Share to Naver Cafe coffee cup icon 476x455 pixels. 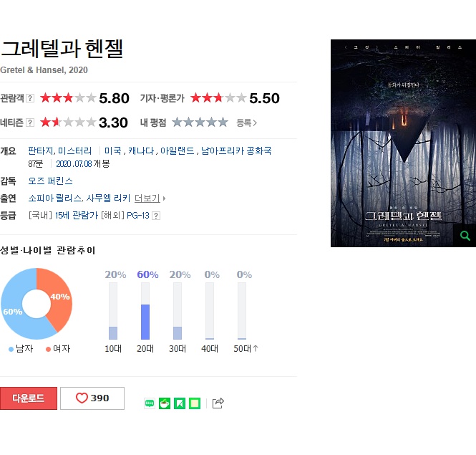[x=165, y=403]
